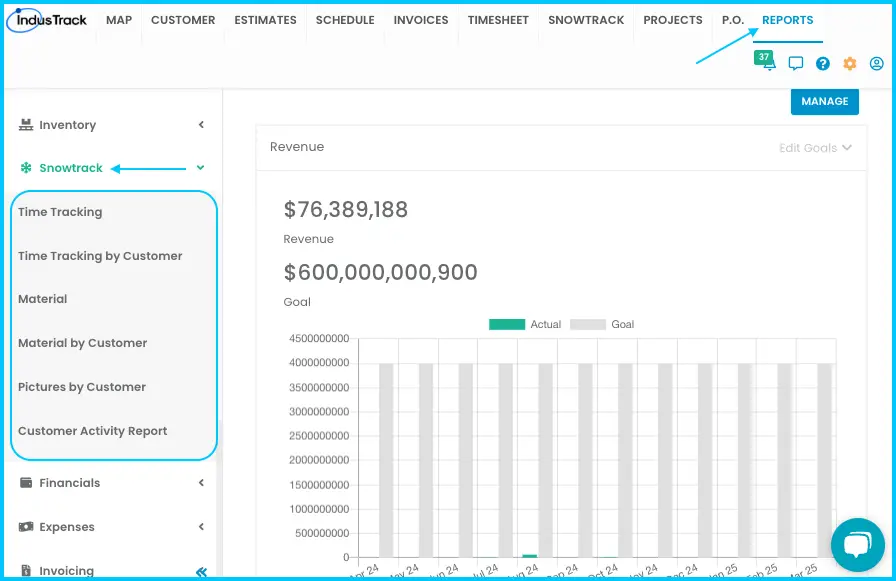Open the user profile icon

tap(877, 63)
